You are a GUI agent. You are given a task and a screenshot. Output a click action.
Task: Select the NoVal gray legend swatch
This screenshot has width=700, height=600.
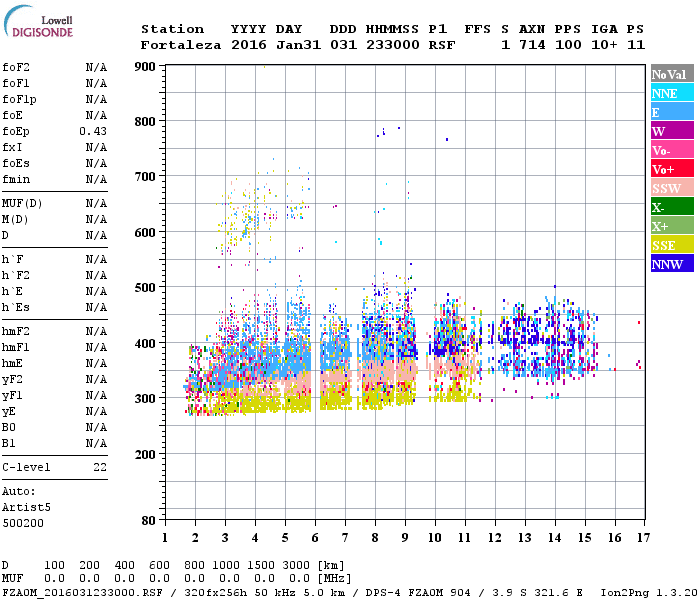point(672,74)
